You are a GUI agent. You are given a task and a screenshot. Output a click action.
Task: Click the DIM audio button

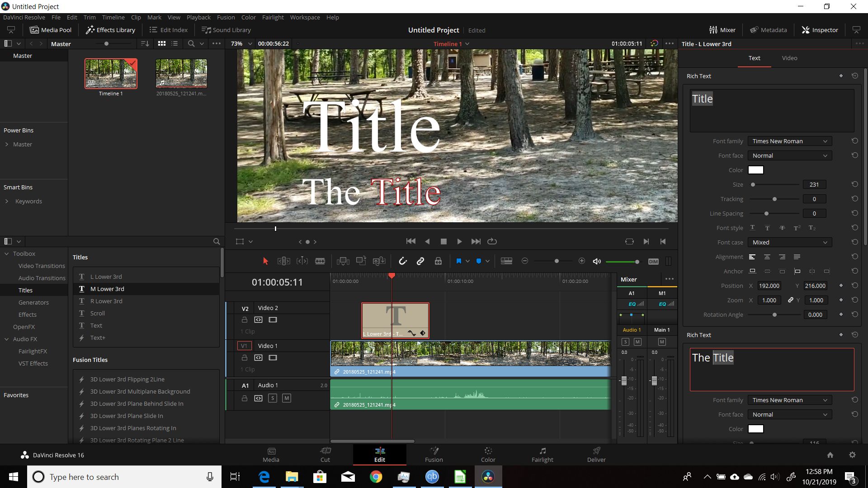[653, 262]
